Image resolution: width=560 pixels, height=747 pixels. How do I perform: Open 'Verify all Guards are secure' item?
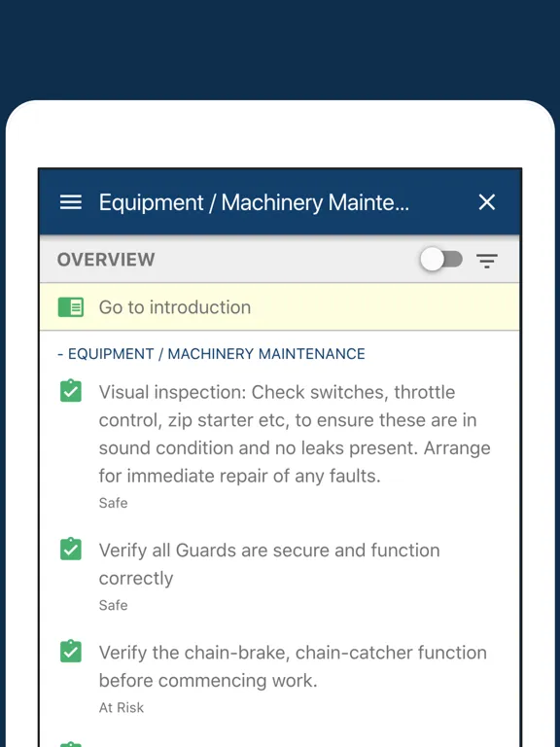(269, 564)
